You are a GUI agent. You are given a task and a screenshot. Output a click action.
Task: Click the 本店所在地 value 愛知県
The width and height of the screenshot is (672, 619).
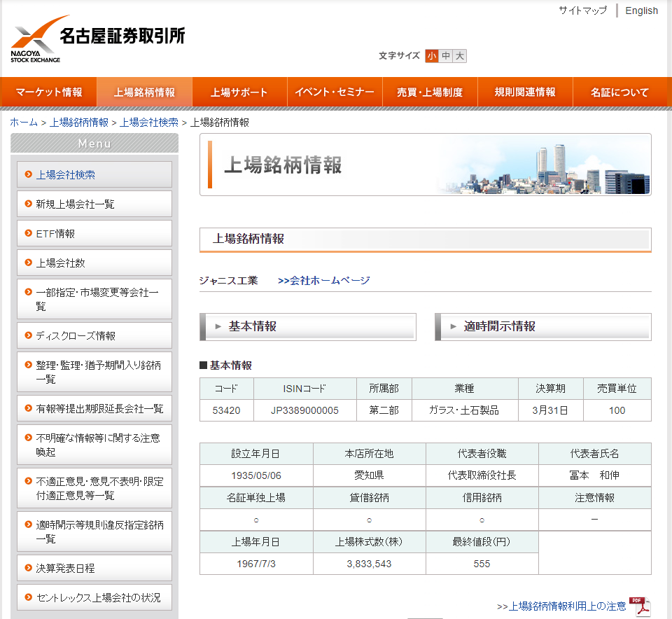click(x=369, y=475)
